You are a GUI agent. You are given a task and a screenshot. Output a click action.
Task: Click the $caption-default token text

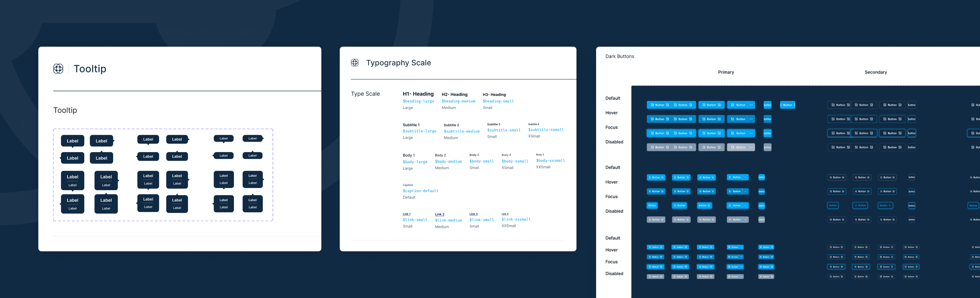(x=420, y=191)
